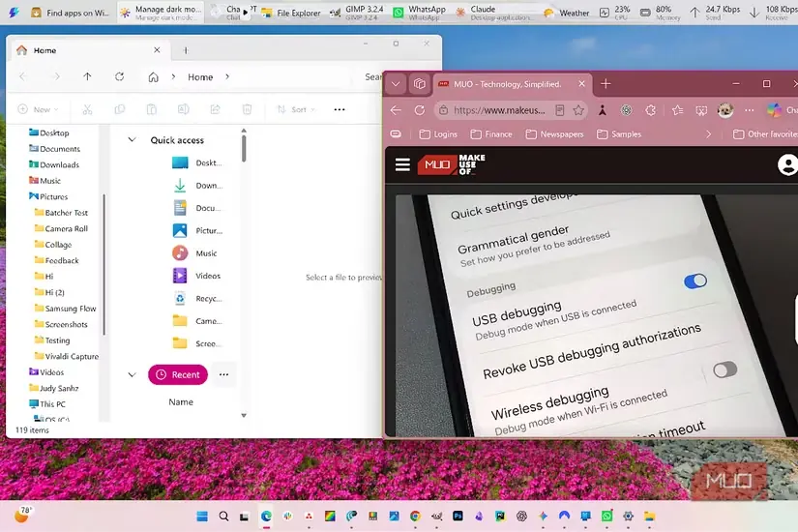Click Edge's back arrow button
The height and width of the screenshot is (532, 798).
click(396, 110)
